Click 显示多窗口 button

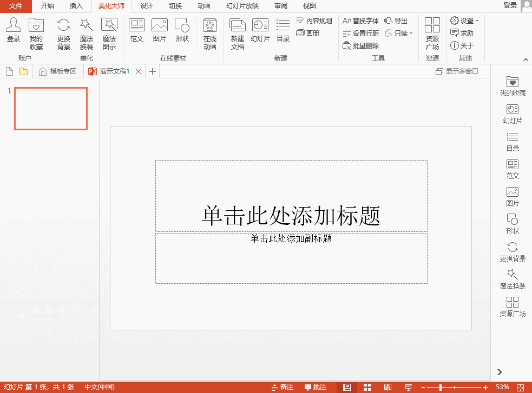coord(457,71)
